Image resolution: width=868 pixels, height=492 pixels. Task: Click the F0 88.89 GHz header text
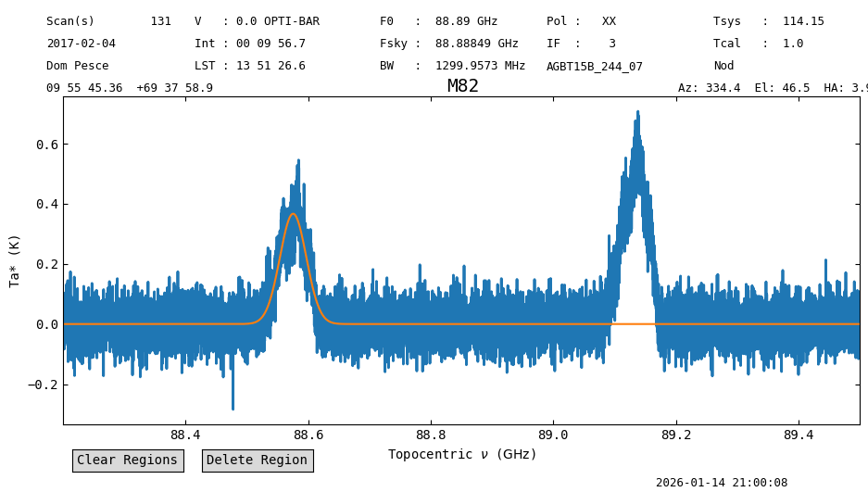(x=438, y=21)
